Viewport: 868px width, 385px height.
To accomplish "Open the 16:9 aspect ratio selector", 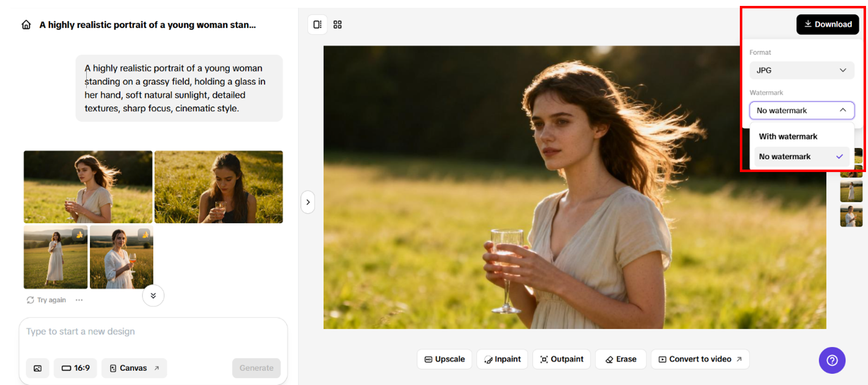I will tap(75, 368).
